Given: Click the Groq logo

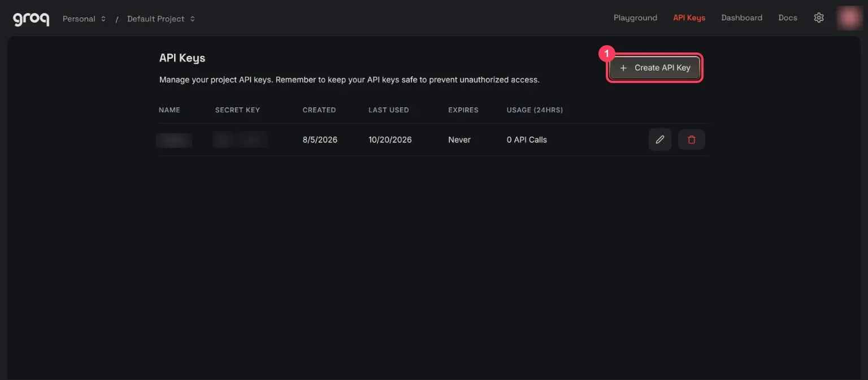Looking at the screenshot, I should [x=31, y=19].
